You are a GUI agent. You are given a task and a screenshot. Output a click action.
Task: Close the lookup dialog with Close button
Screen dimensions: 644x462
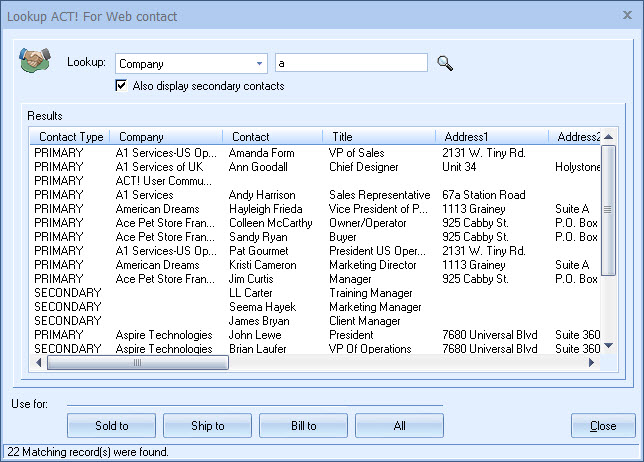point(603,425)
